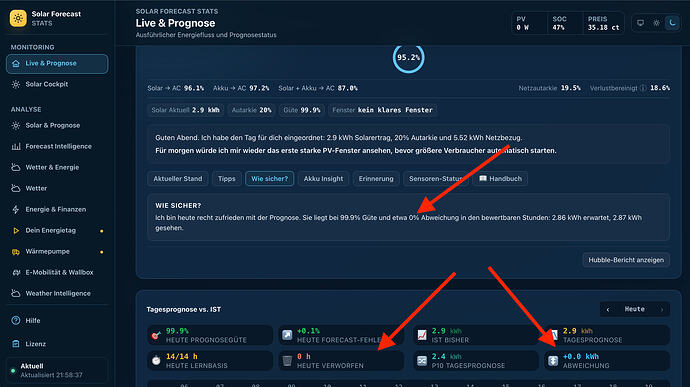Click the bar chart icon beside Forecast Intelligence
690x387 pixels.
click(x=16, y=146)
